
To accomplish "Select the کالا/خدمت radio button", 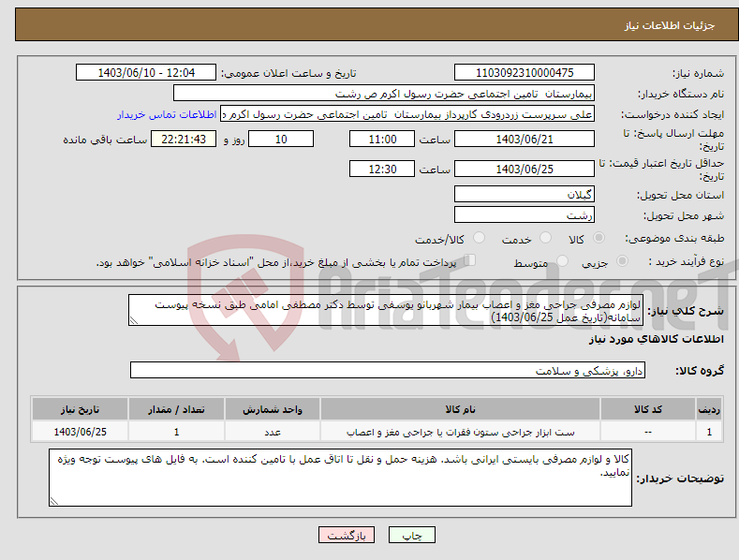I will click(479, 238).
